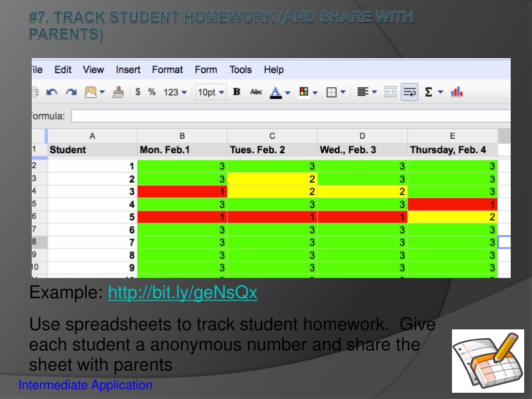Insert chart using bar chart icon
532x399 pixels.
click(x=457, y=92)
